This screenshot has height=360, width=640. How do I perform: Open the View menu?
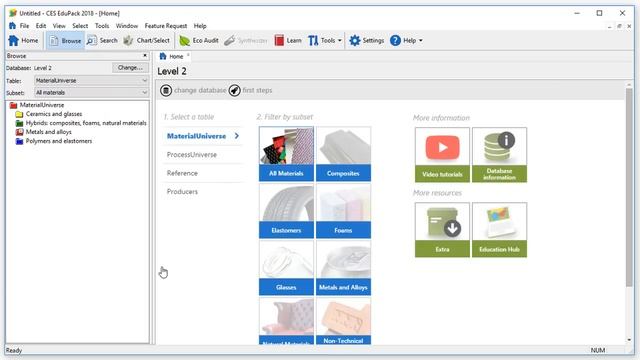[x=59, y=26]
